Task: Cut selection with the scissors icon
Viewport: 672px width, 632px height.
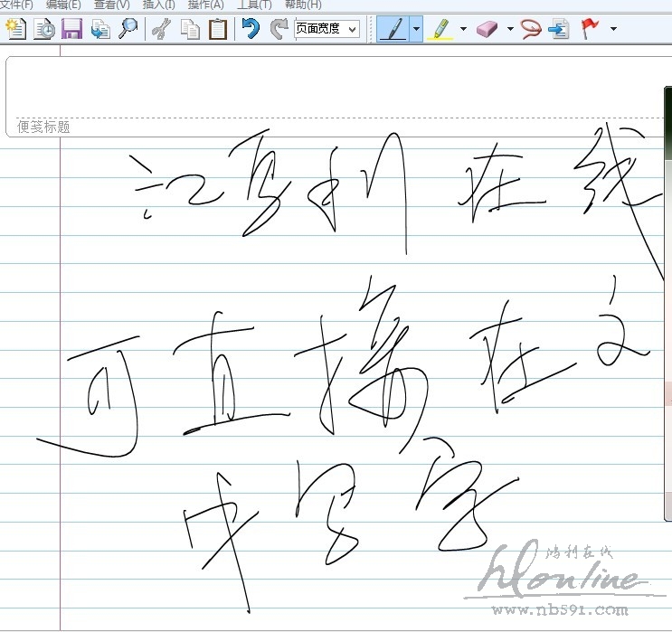Action: (x=162, y=29)
